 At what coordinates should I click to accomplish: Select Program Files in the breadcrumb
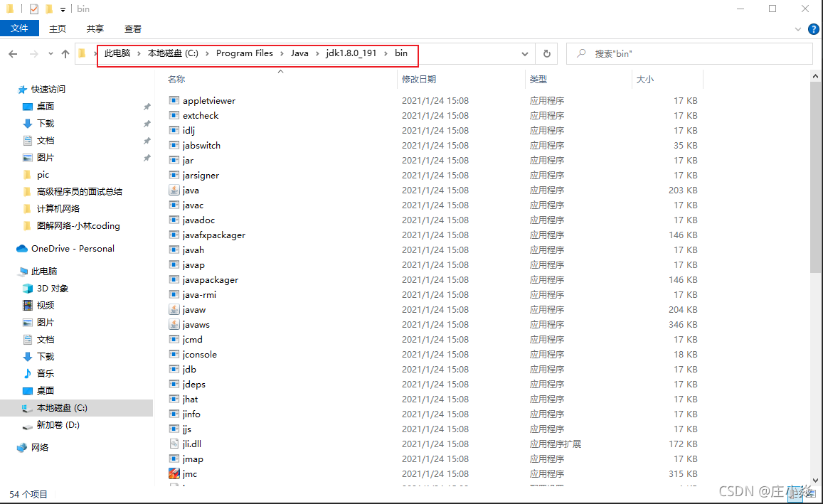tap(245, 53)
